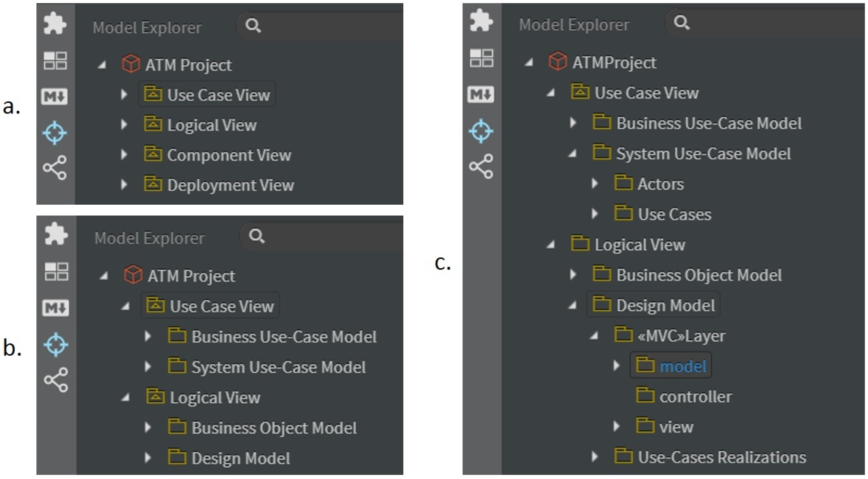Click the search magnifier icon in panel b
868x479 pixels.
pyautogui.click(x=257, y=236)
